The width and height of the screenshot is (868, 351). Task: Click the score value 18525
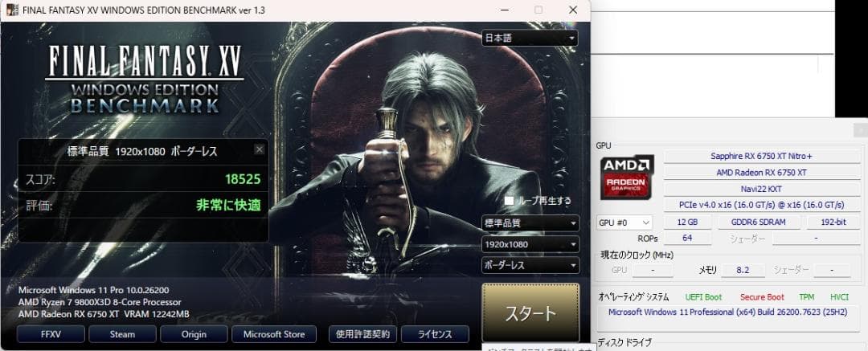click(243, 179)
